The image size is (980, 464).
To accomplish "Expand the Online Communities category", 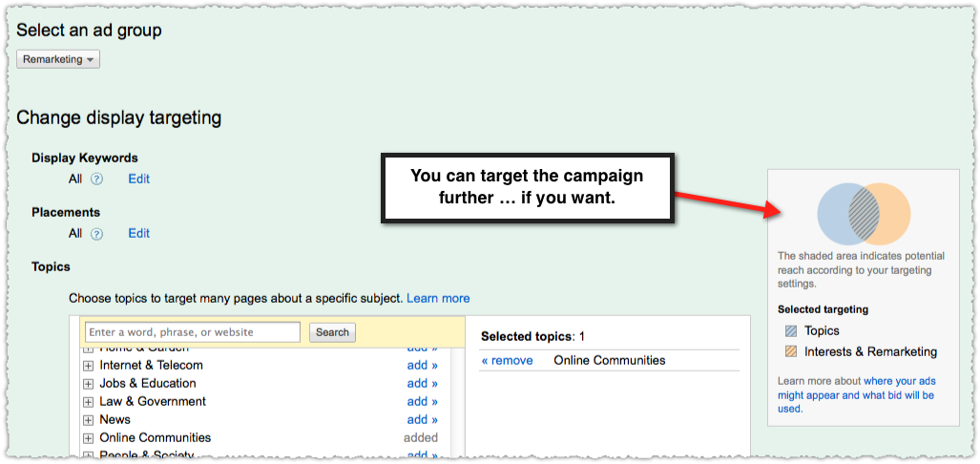I will pos(88,438).
